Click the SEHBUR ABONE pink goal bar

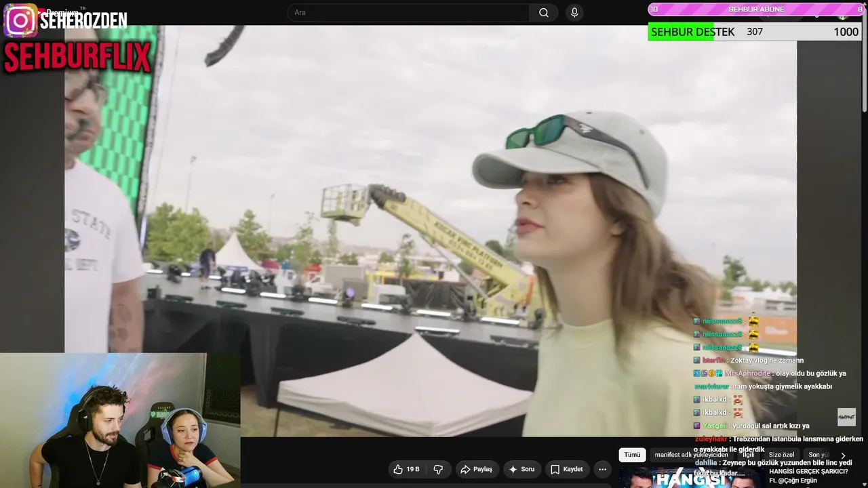click(756, 9)
